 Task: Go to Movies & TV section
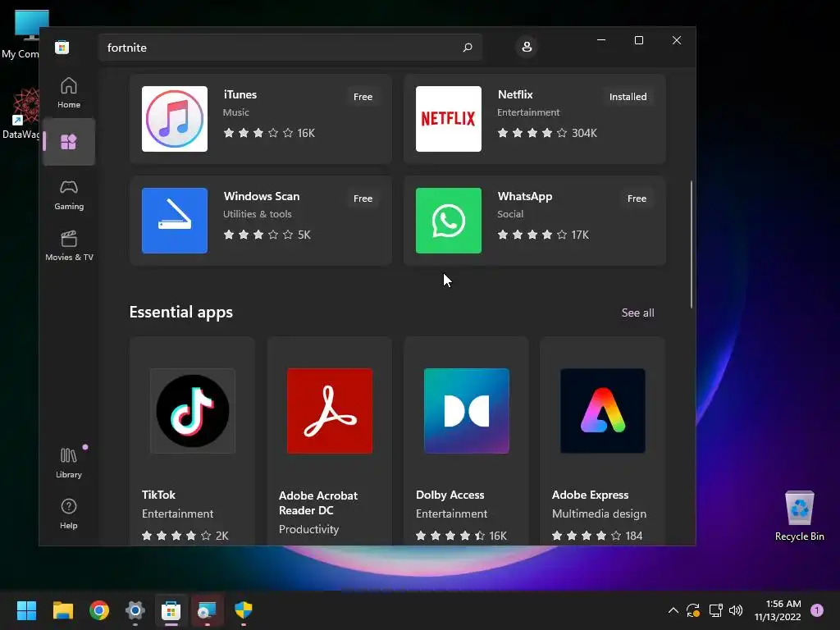click(x=69, y=246)
